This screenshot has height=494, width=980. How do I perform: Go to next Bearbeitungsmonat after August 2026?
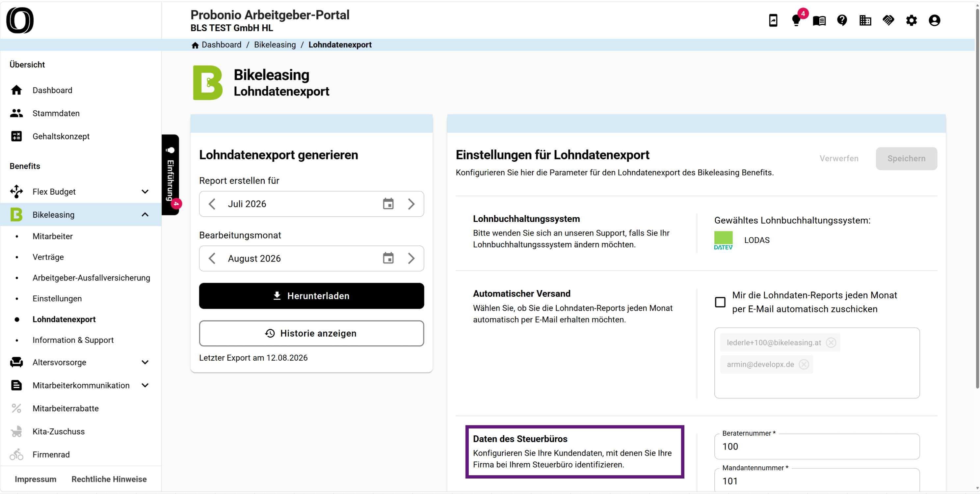(411, 259)
